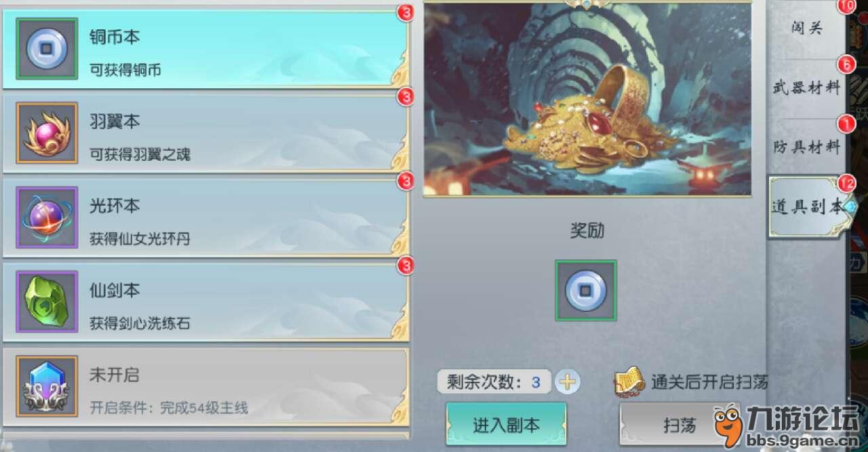Click the golden scroll sweep ticket icon
Image resolution: width=868 pixels, height=452 pixels.
tap(629, 381)
